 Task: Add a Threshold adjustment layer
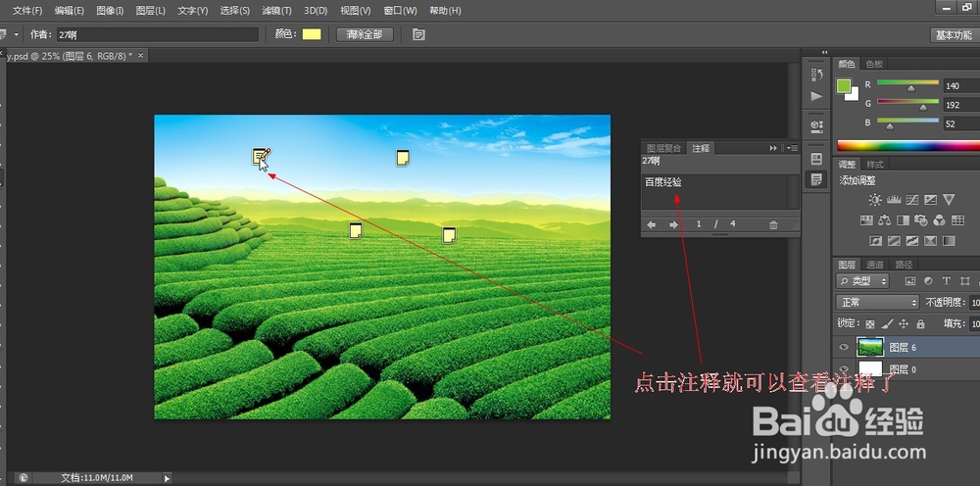pyautogui.click(x=911, y=240)
